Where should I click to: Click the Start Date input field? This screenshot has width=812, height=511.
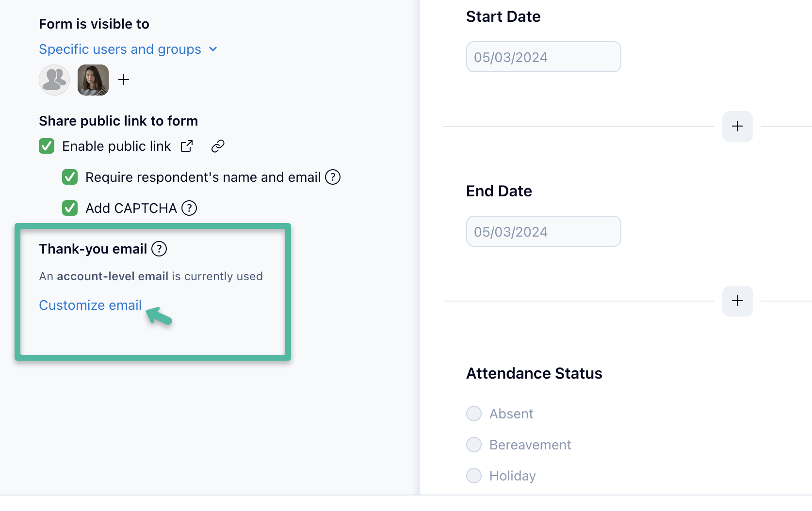coord(543,57)
